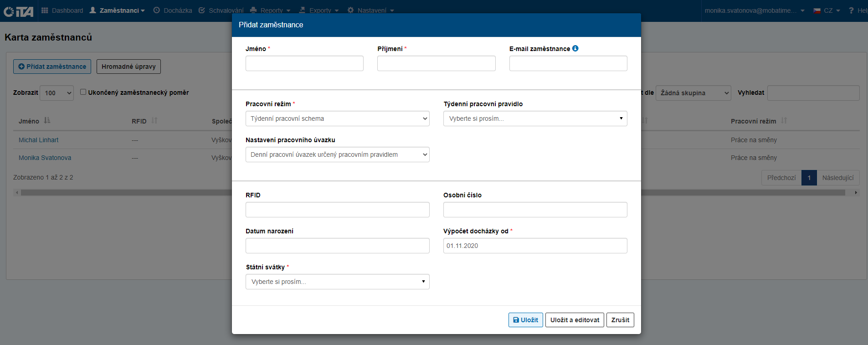Click the info icon beside E-mail zaměstnance
The width and height of the screenshot is (868, 345).
[575, 48]
